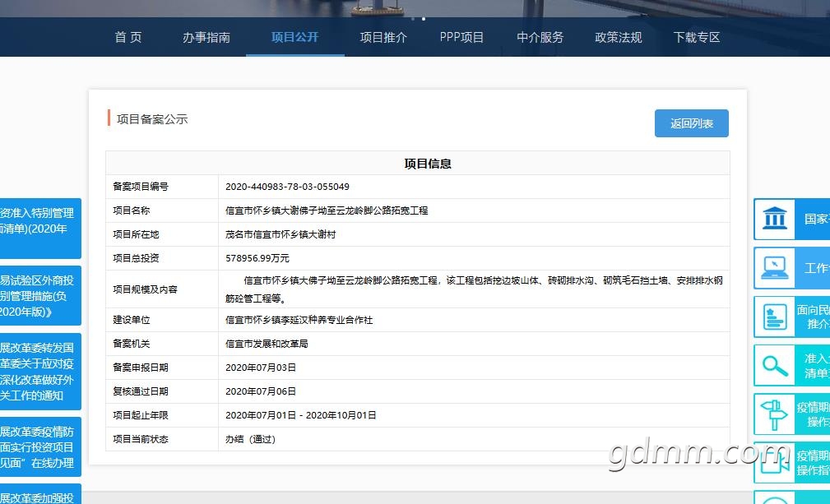
Task: Select the filing date 2020年07月03日
Action: coord(261,368)
